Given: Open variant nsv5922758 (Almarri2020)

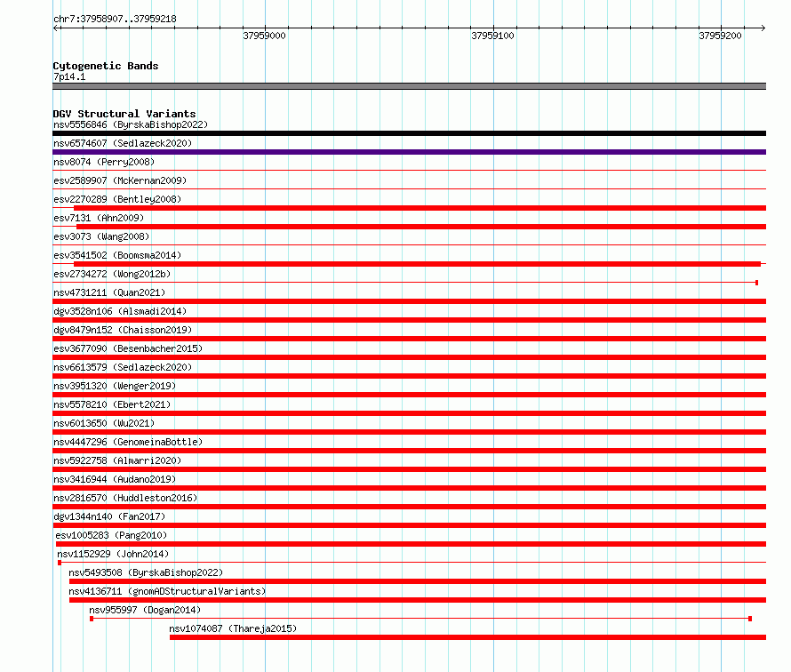Looking at the screenshot, I should coord(117,460).
